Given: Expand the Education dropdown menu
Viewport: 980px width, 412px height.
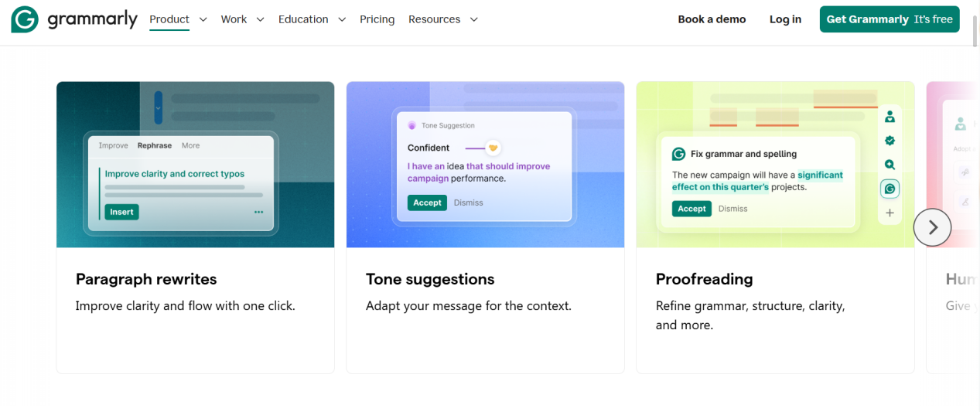Looking at the screenshot, I should click(312, 19).
